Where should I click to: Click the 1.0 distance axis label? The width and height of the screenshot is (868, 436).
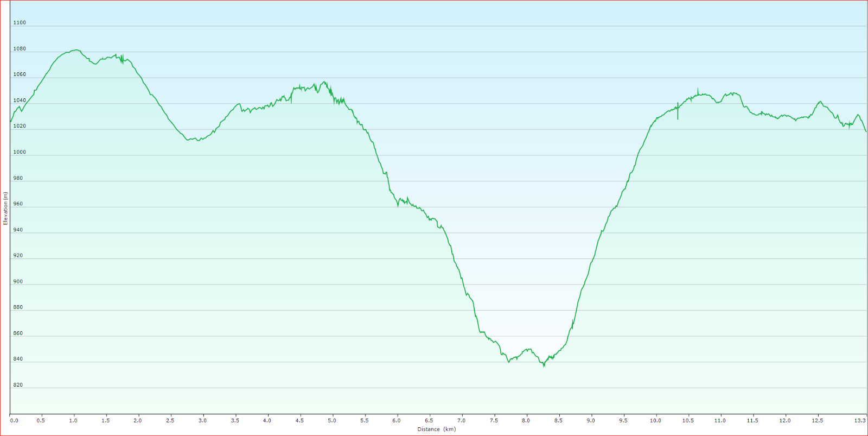[73, 421]
